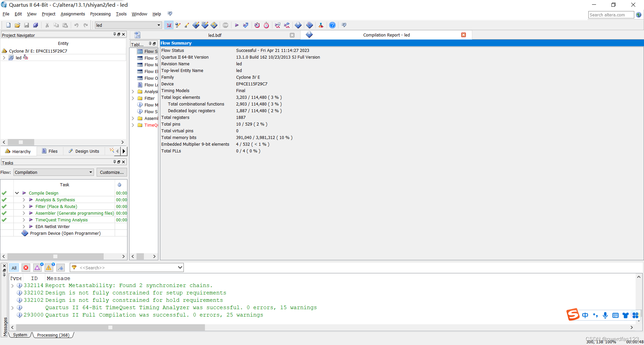Select Flow Summary item in table of contents
This screenshot has height=345, width=644.
click(147, 51)
